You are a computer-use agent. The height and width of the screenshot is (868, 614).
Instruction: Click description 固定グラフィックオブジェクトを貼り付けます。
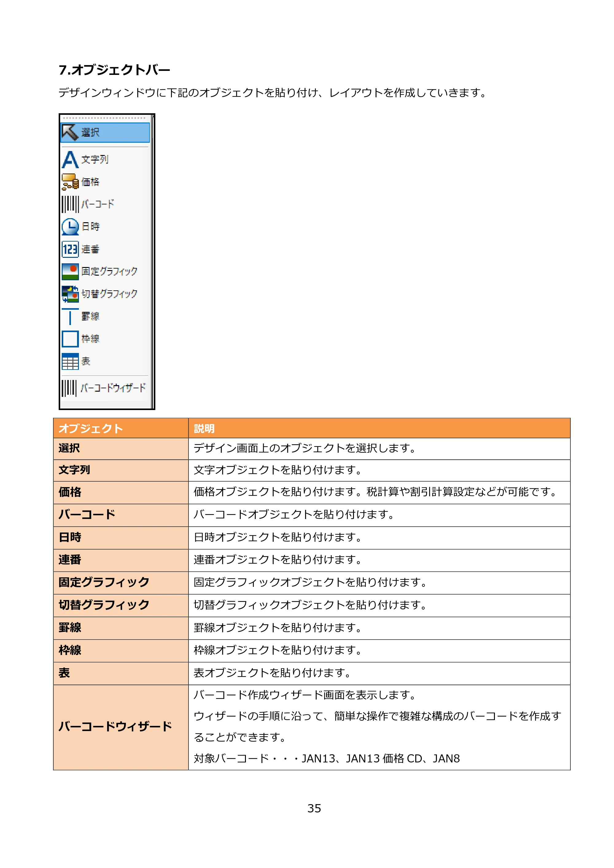(x=310, y=583)
